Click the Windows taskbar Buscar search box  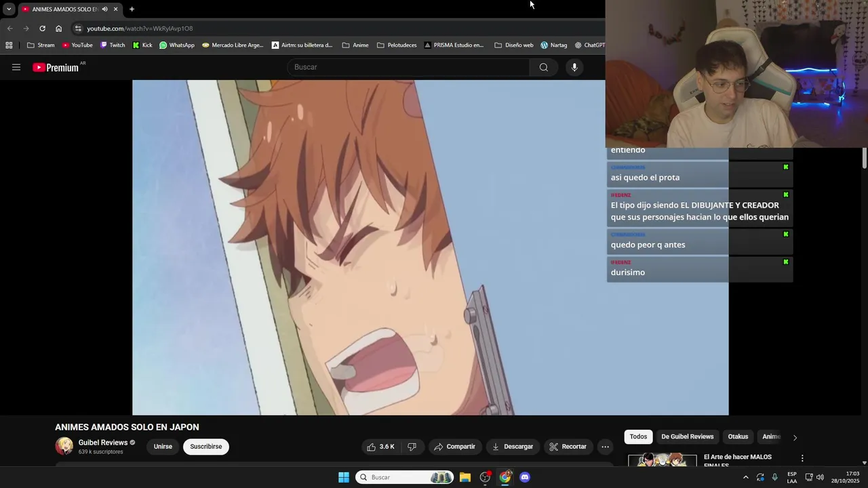[405, 477]
